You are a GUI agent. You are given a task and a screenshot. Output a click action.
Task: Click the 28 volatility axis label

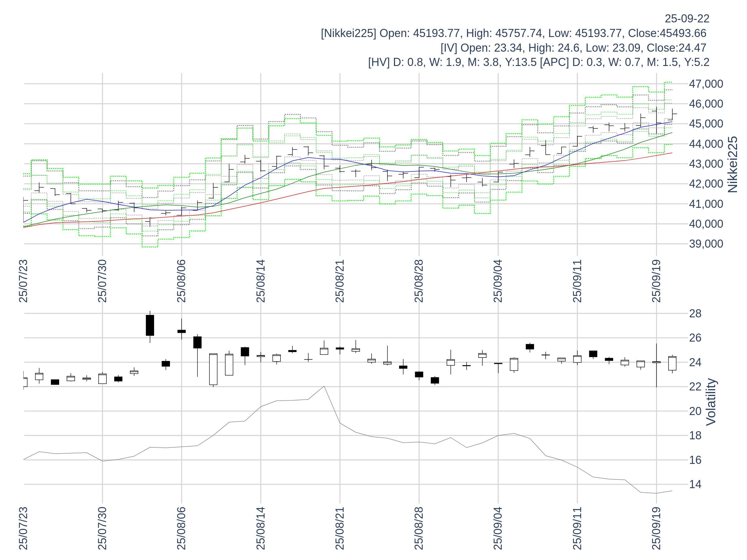click(695, 313)
